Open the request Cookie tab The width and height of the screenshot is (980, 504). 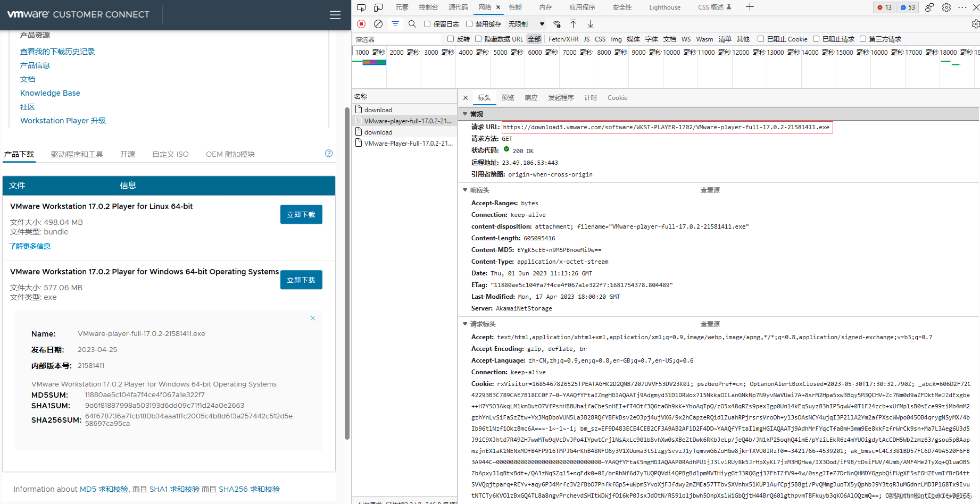click(x=617, y=98)
